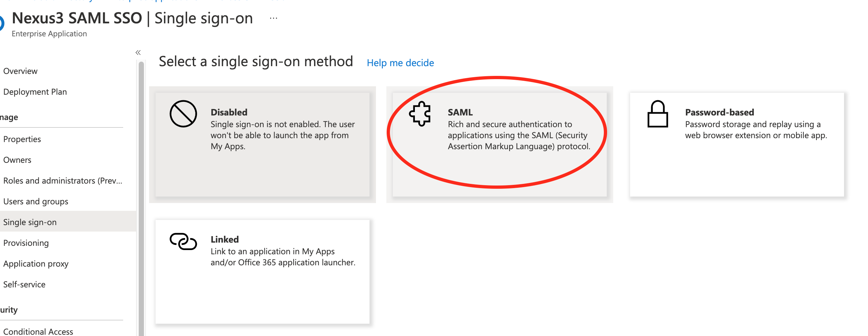This screenshot has height=336, width=868.
Task: Click the Password-based padlock icon
Action: coord(657,114)
